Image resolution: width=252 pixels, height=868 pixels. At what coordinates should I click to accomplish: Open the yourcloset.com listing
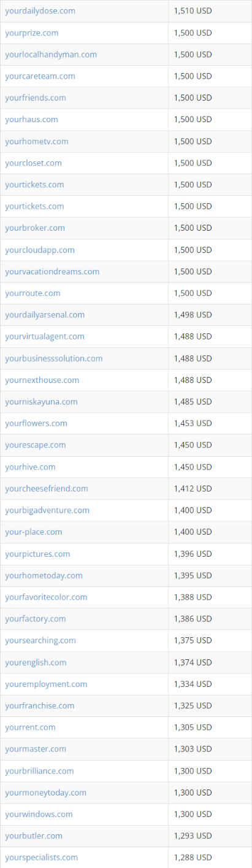pyautogui.click(x=34, y=163)
